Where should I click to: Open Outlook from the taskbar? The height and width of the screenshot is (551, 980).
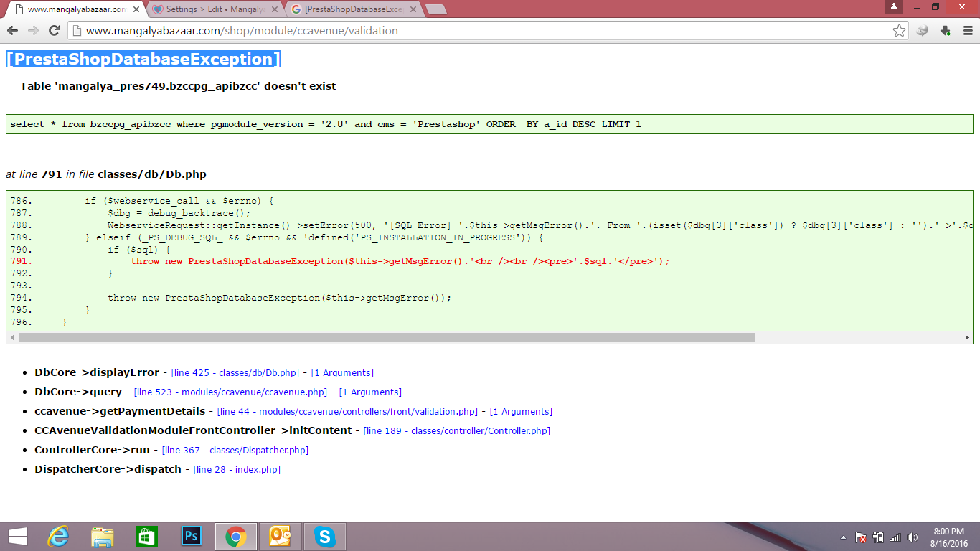pos(280,537)
